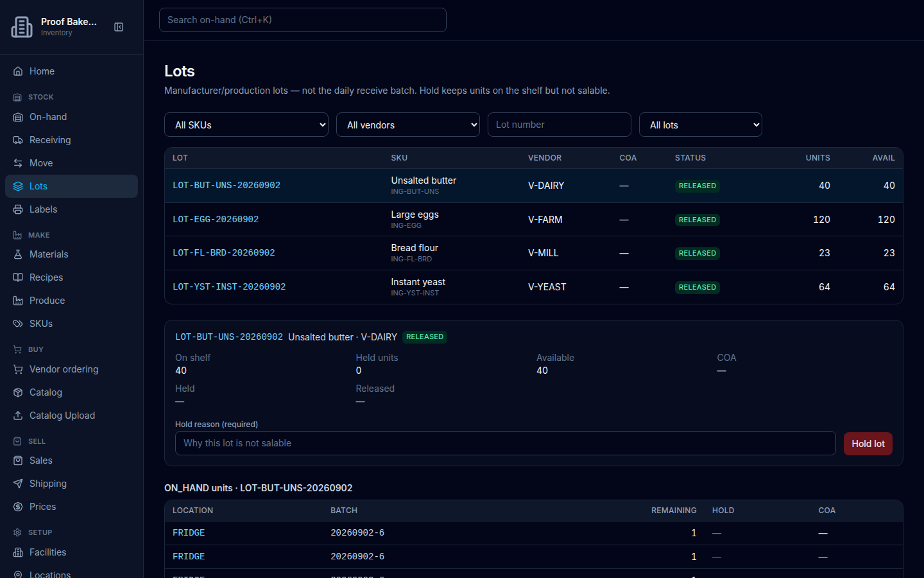
Task: Click the Vendor ordering cart icon
Action: pos(18,369)
